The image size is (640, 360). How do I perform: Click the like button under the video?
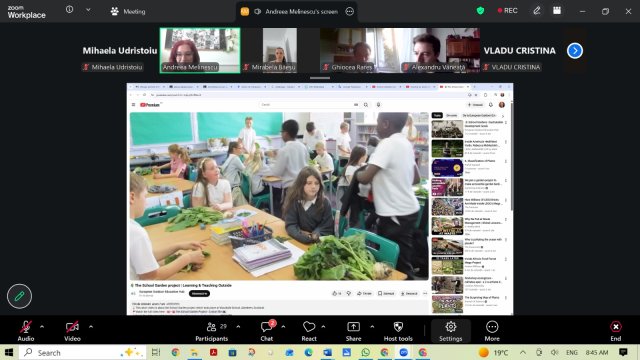click(337, 293)
